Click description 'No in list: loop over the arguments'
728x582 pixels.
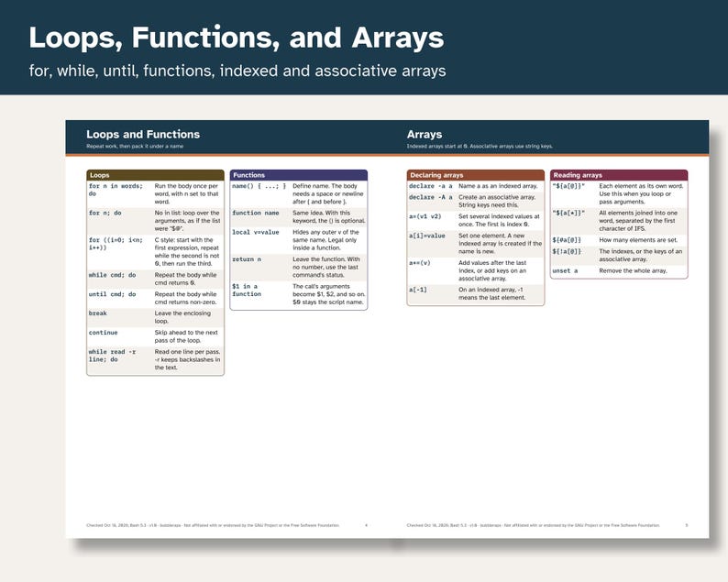point(188,221)
